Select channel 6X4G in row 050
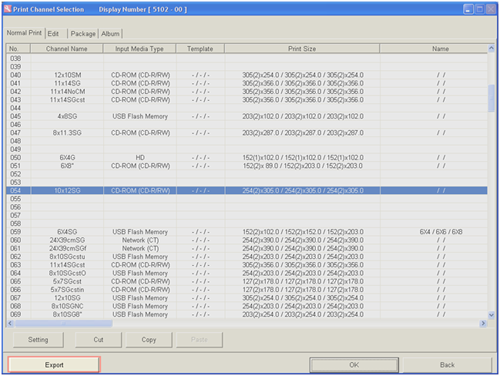Image resolution: width=500 pixels, height=376 pixels. click(67, 158)
